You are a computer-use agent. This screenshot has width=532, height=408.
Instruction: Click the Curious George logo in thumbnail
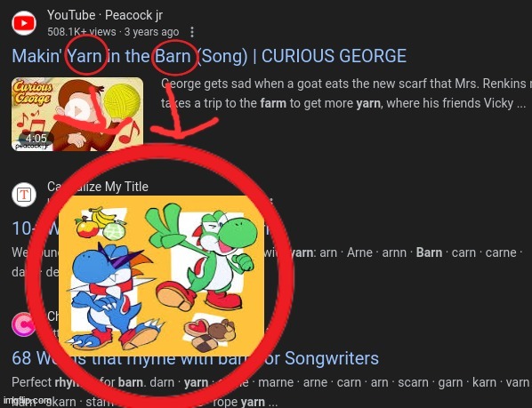coord(33,92)
